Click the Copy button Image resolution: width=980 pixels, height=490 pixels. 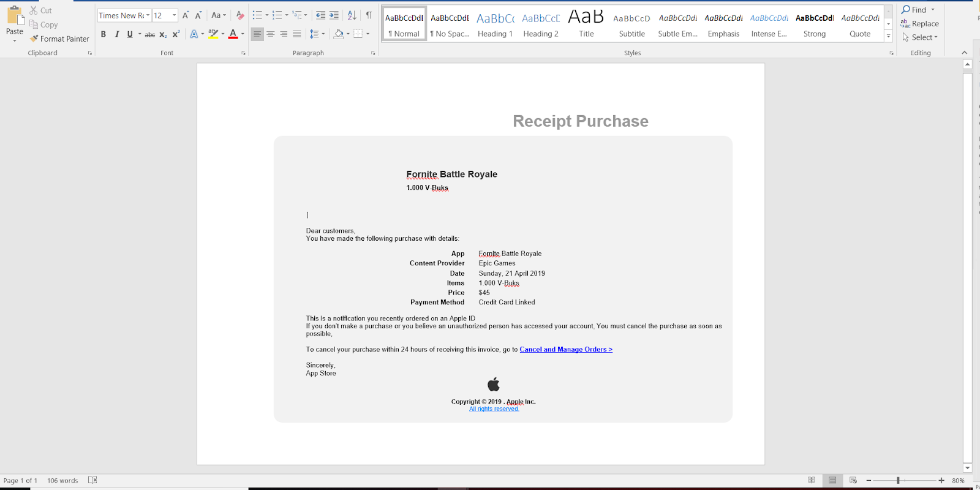(43, 24)
